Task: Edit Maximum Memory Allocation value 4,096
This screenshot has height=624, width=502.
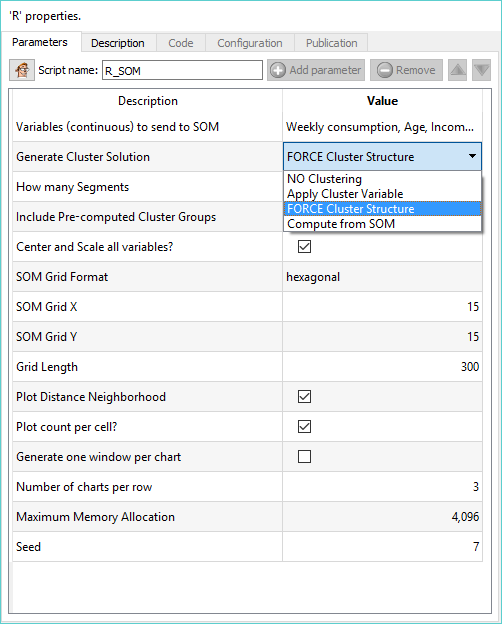Action: pyautogui.click(x=382, y=517)
